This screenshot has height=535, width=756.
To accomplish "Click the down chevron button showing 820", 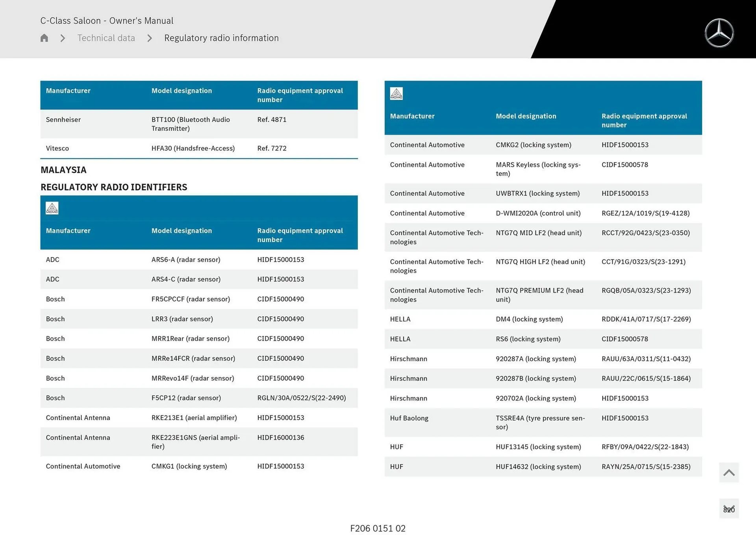I will [x=728, y=509].
